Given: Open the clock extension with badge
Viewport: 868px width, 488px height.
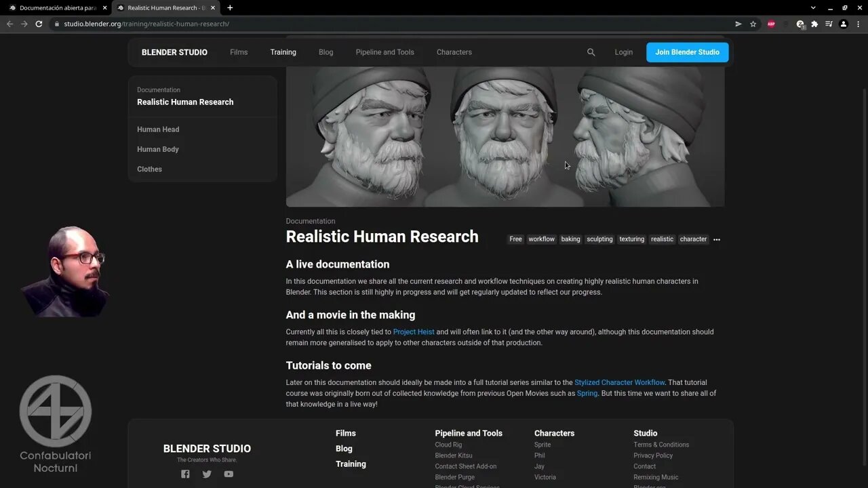Looking at the screenshot, I should (x=800, y=24).
